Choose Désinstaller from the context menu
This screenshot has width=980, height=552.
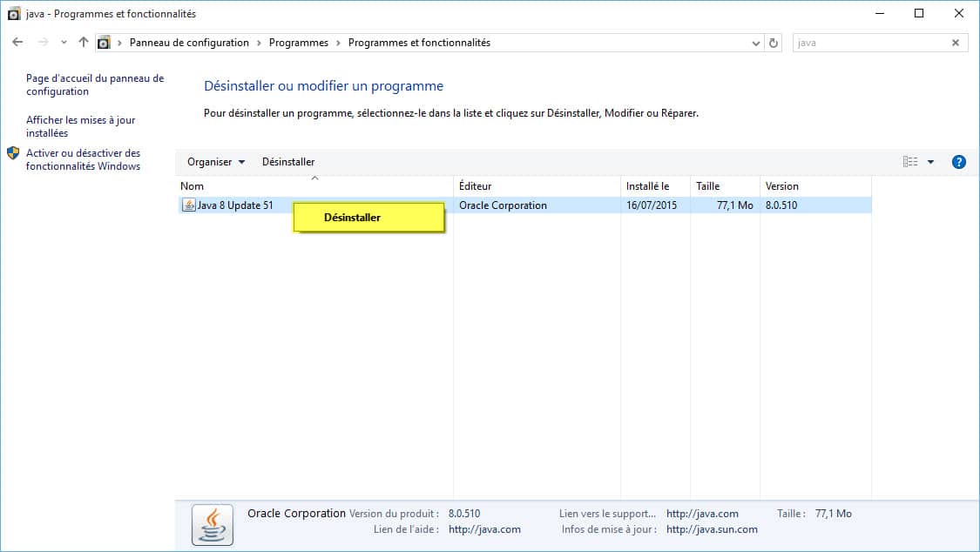point(368,218)
